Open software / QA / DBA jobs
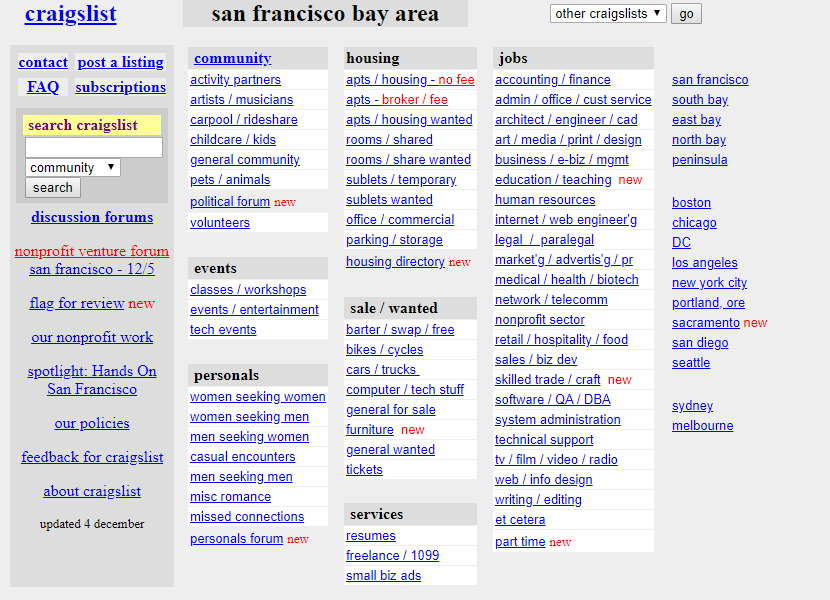Image resolution: width=830 pixels, height=600 pixels. coord(553,399)
